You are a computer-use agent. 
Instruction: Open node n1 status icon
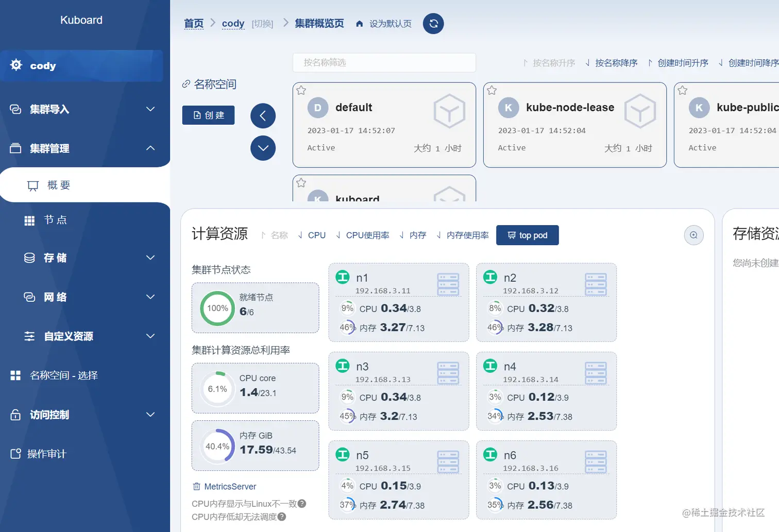(343, 277)
